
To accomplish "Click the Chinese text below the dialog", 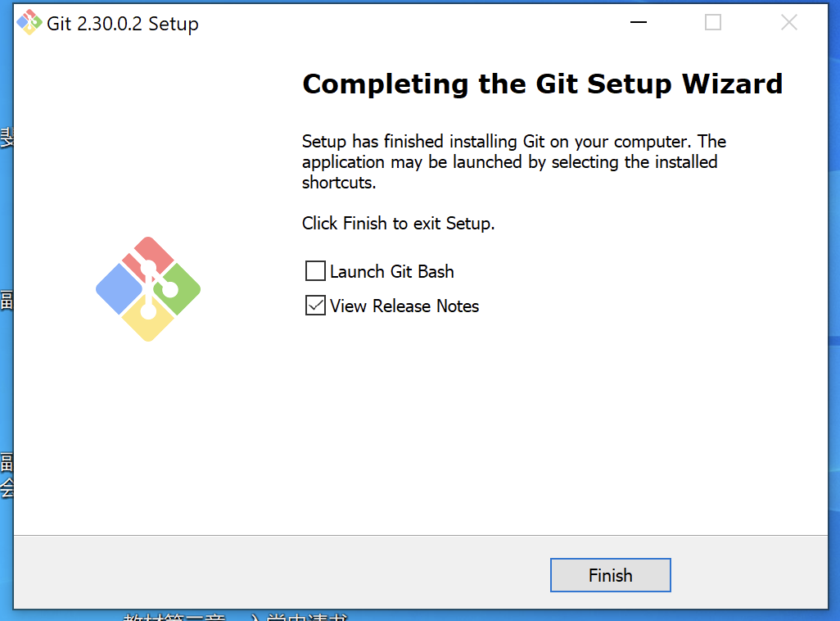I will [237, 616].
